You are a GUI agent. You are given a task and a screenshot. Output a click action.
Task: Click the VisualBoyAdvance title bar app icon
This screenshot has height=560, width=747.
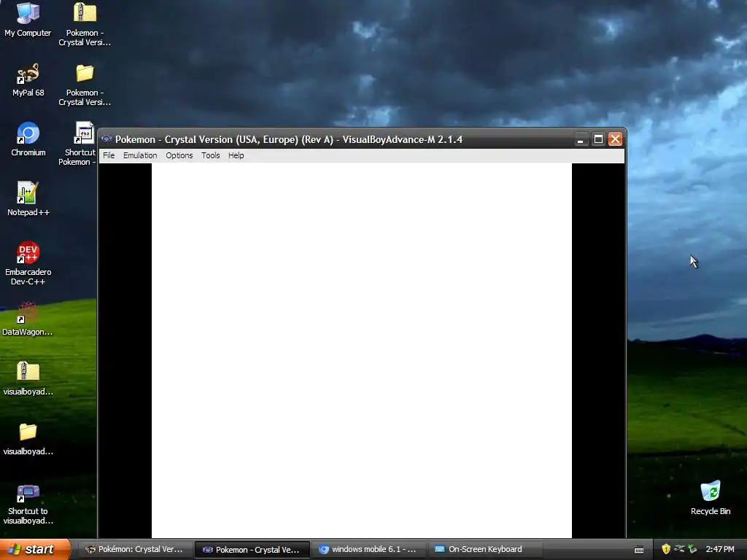(x=107, y=139)
